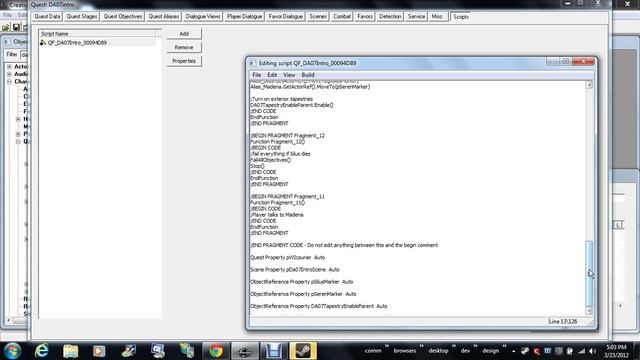Viewport: 640px width, 360px height.
Task: Open the script editor View menu
Action: [x=289, y=75]
